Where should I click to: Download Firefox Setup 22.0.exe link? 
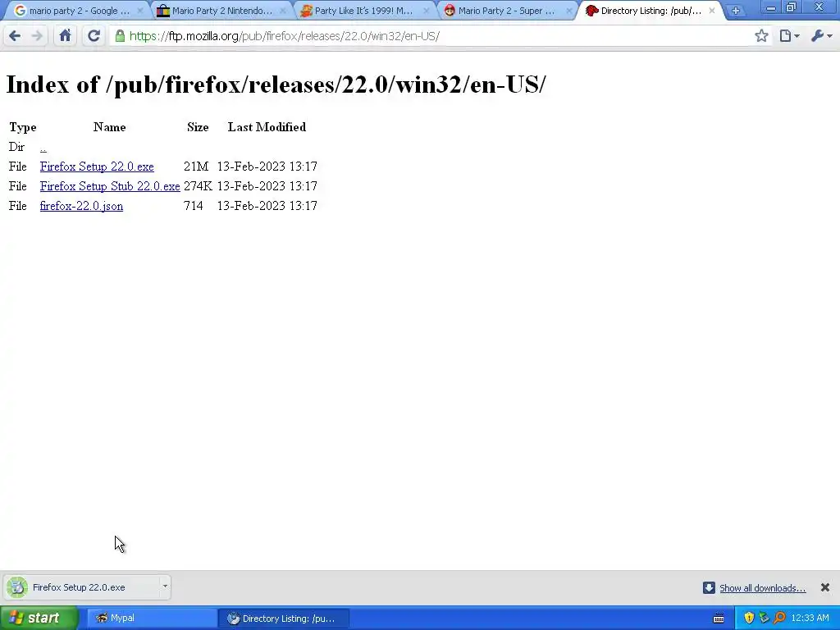tap(97, 167)
